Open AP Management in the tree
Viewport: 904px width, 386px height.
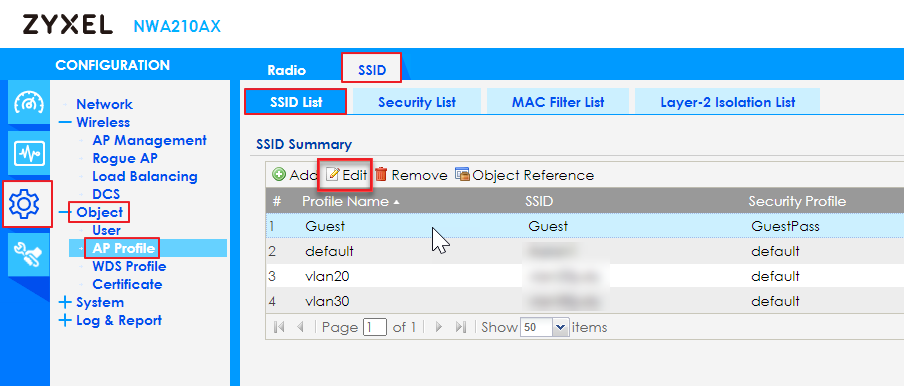click(x=149, y=140)
